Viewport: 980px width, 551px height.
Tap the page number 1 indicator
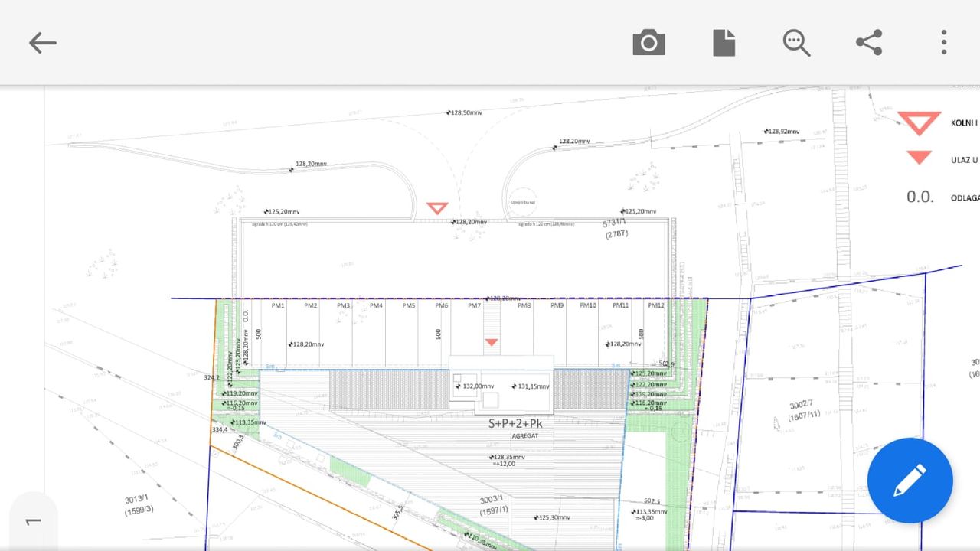[33, 521]
